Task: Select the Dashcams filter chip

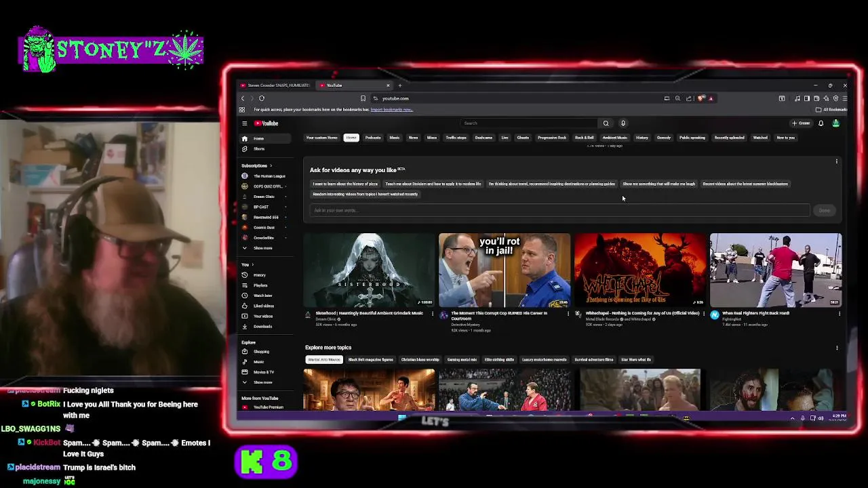Action: [484, 138]
